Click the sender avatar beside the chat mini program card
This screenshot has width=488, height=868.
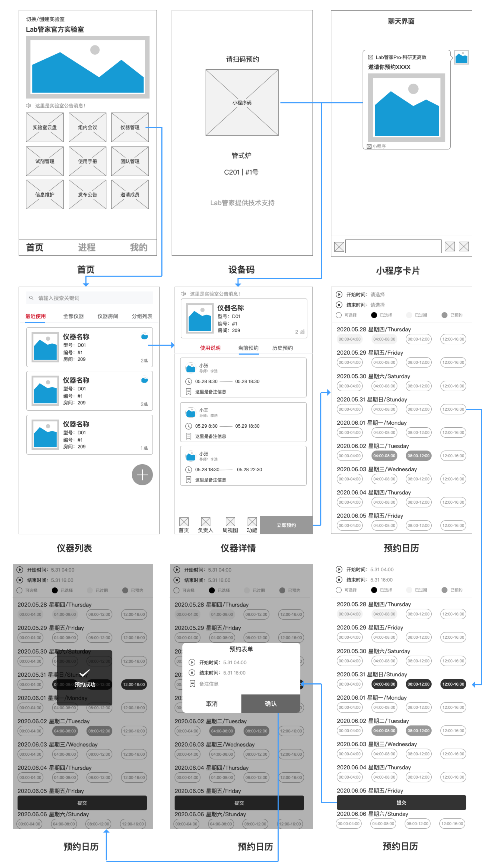(x=461, y=57)
